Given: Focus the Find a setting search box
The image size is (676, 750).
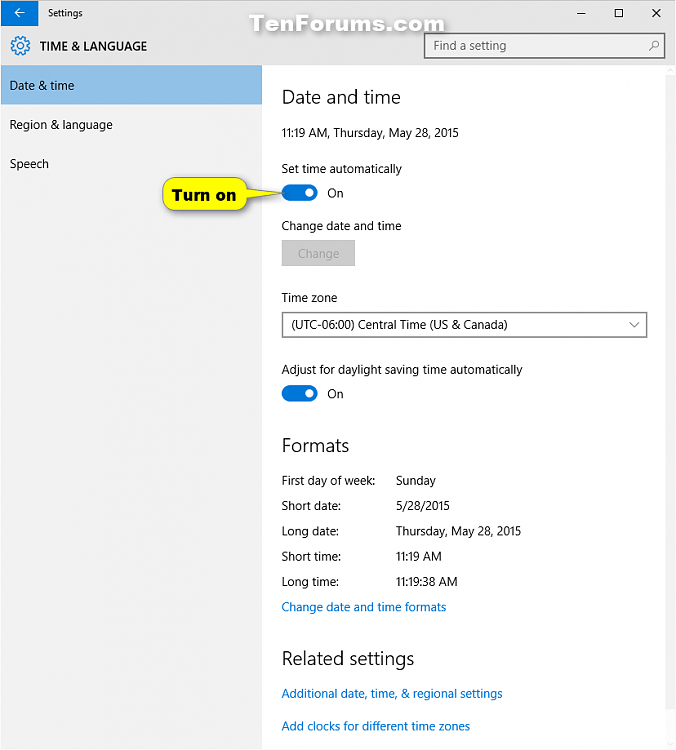Looking at the screenshot, I should click(x=544, y=46).
